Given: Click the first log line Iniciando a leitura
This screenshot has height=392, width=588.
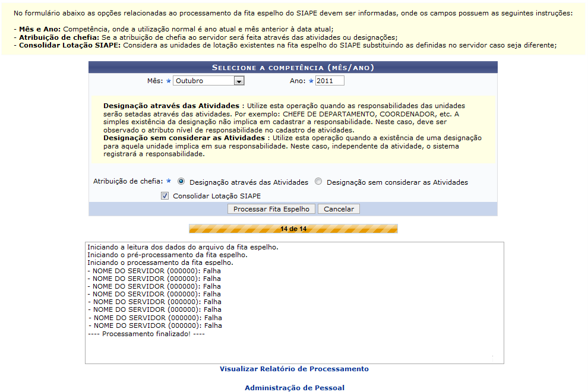Looking at the screenshot, I should coord(182,246).
